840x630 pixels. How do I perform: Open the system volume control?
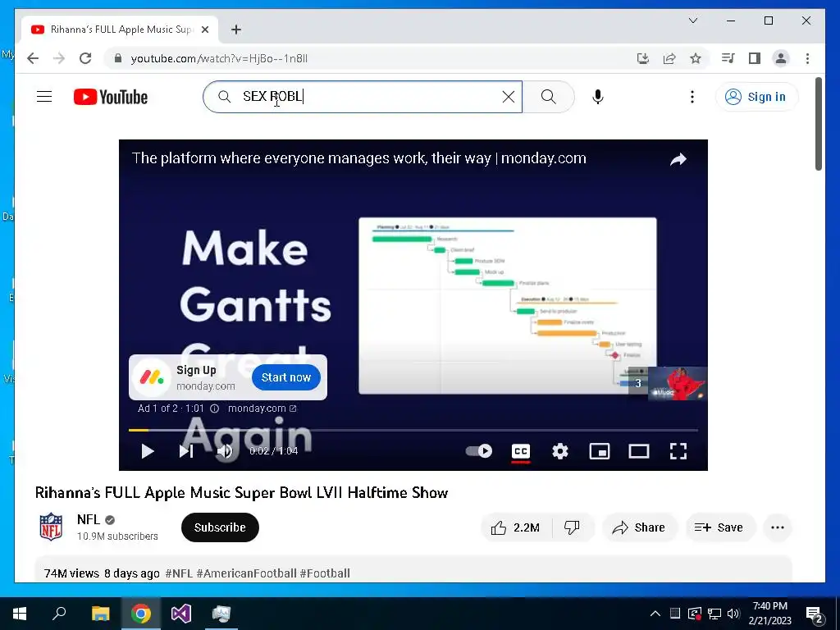(x=733, y=614)
